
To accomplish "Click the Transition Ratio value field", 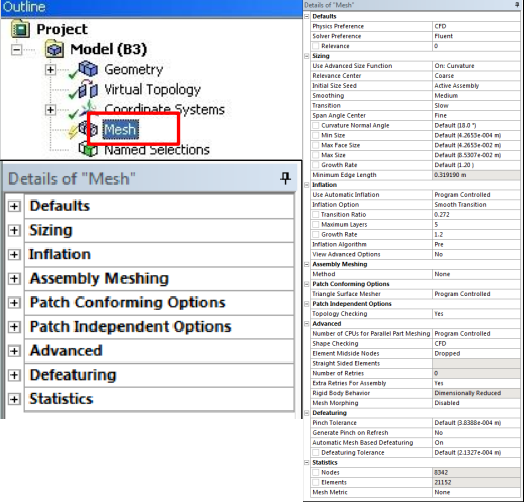I will pyautogui.click(x=476, y=215).
